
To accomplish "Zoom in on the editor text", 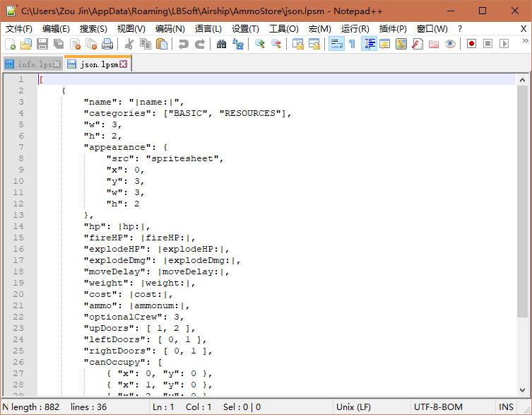I will 259,44.
